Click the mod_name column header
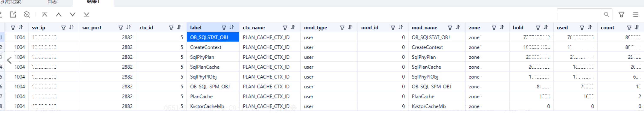The height and width of the screenshot is (124, 644). pos(425,28)
